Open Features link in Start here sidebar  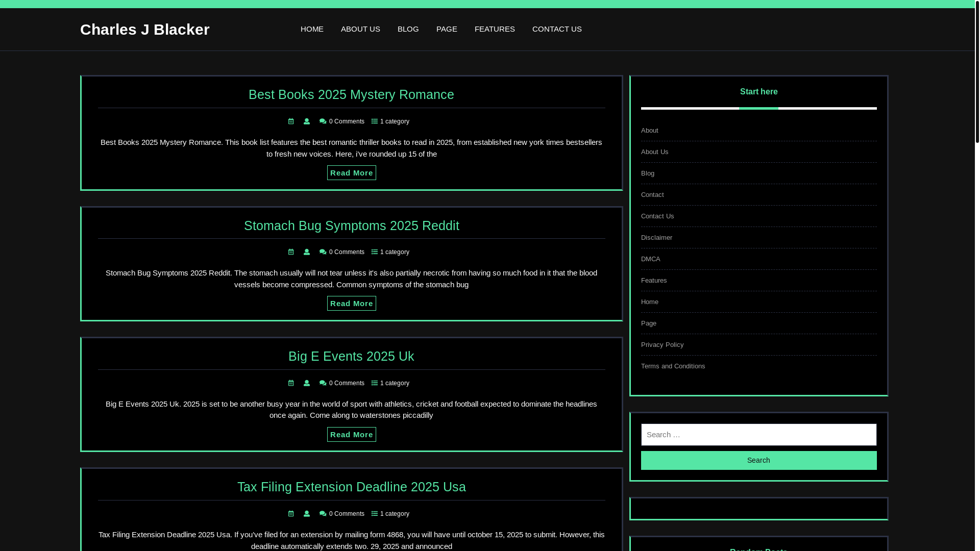pyautogui.click(x=654, y=281)
